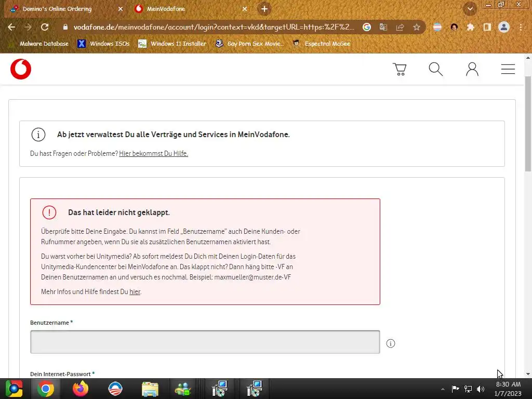The height and width of the screenshot is (399, 532).
Task: Click the translate page icon
Action: [383, 27]
